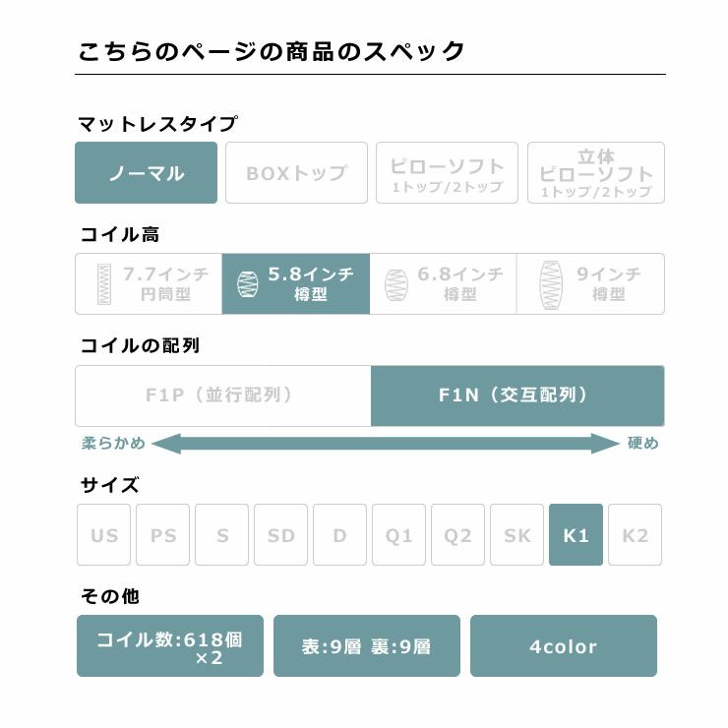Switch to F1P (並行配列) coil arrangement
Image resolution: width=728 pixels, height=728 pixels.
222,395
